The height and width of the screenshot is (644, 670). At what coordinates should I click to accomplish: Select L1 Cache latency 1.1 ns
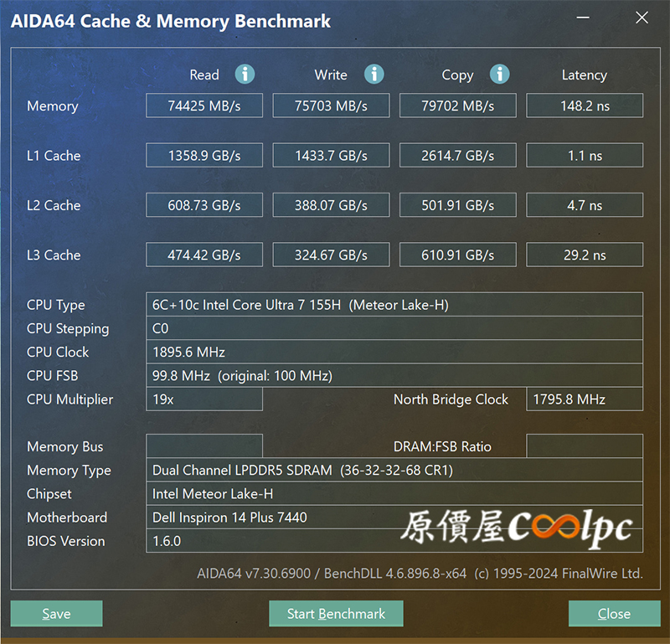pyautogui.click(x=585, y=155)
